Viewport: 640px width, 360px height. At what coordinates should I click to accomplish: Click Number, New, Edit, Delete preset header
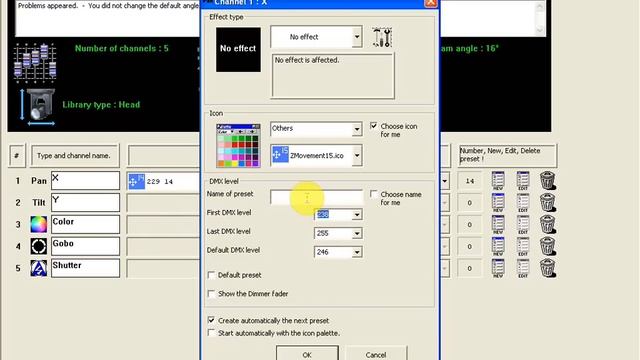pyautogui.click(x=507, y=155)
